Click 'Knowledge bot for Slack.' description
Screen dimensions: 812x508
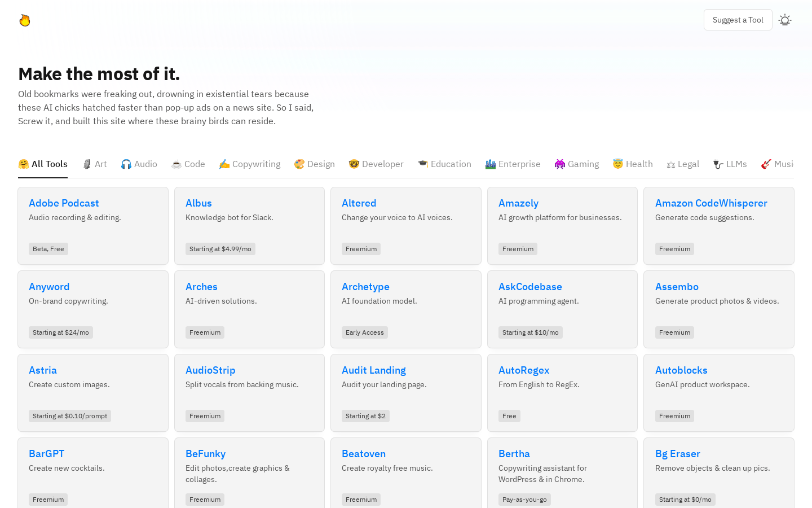230,218
